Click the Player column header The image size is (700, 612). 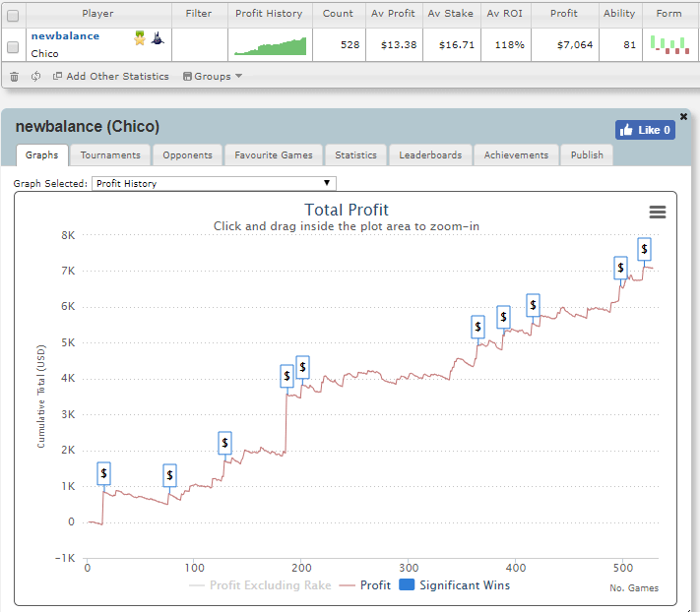point(97,14)
